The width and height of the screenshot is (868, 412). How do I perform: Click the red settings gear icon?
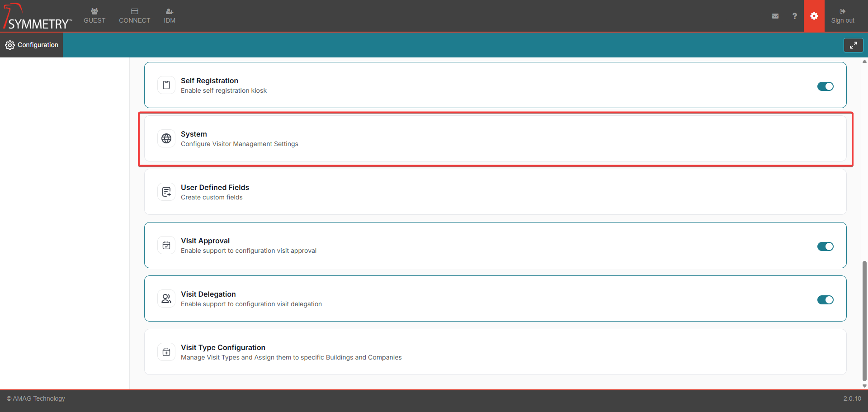(x=814, y=16)
